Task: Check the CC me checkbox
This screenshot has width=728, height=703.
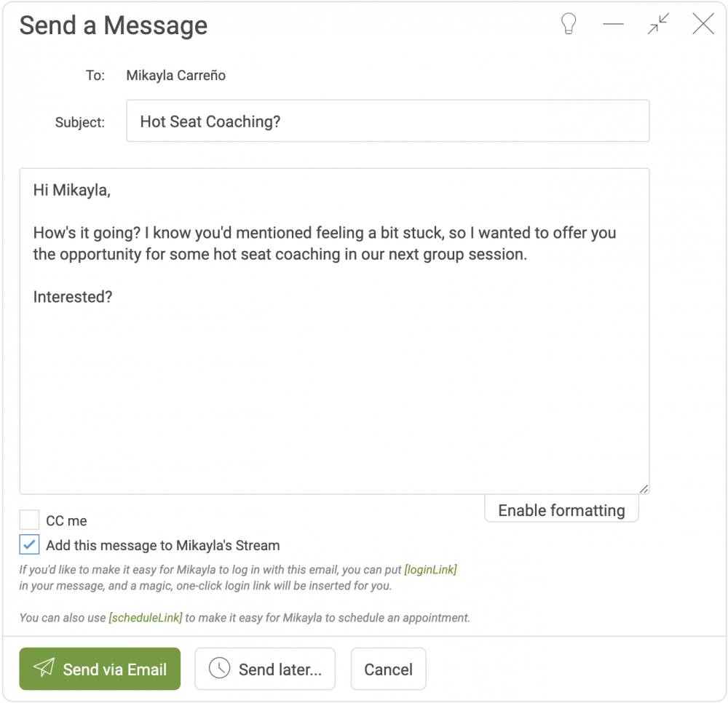Action: (x=29, y=520)
